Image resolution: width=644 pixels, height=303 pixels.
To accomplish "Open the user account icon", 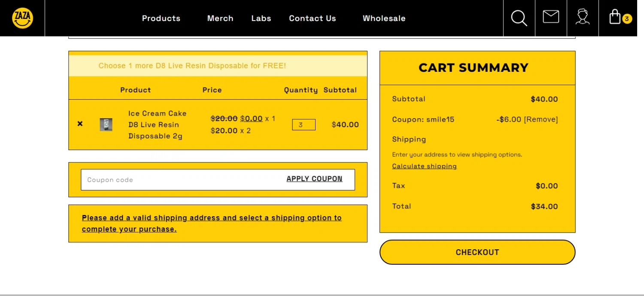I will (583, 17).
